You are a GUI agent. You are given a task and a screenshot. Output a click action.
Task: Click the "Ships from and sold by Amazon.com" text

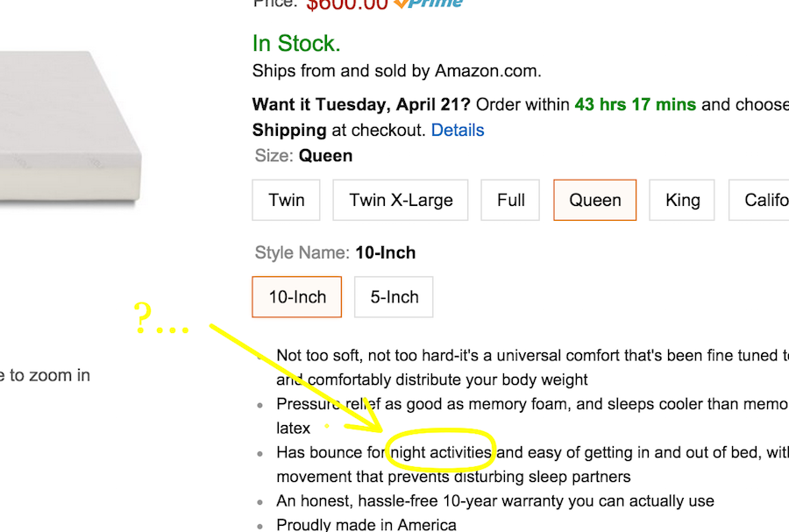396,71
